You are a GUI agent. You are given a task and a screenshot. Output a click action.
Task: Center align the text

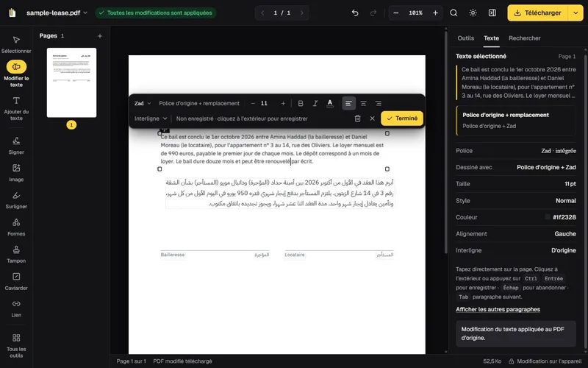(x=363, y=103)
